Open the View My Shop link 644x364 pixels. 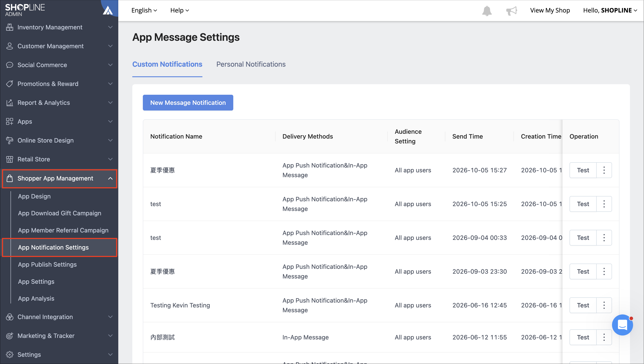(x=550, y=10)
